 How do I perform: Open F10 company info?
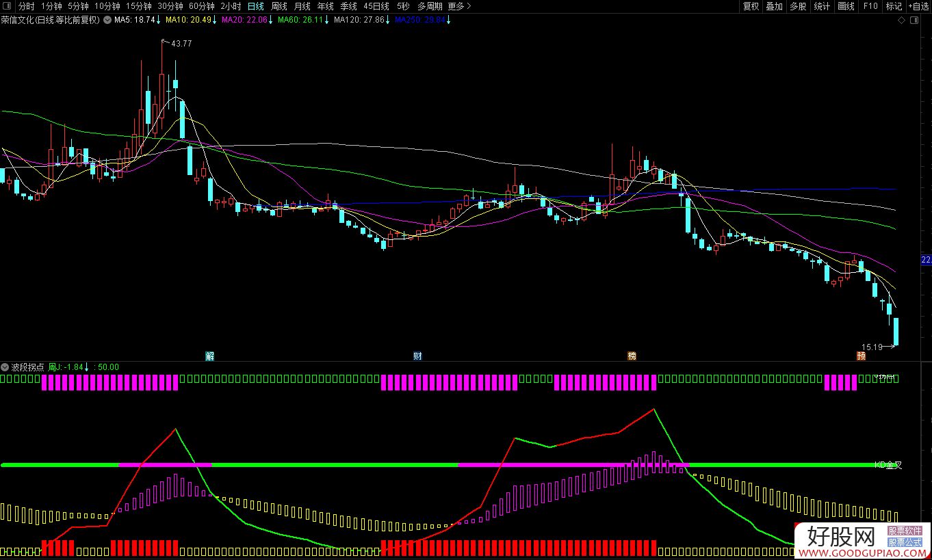coord(870,6)
